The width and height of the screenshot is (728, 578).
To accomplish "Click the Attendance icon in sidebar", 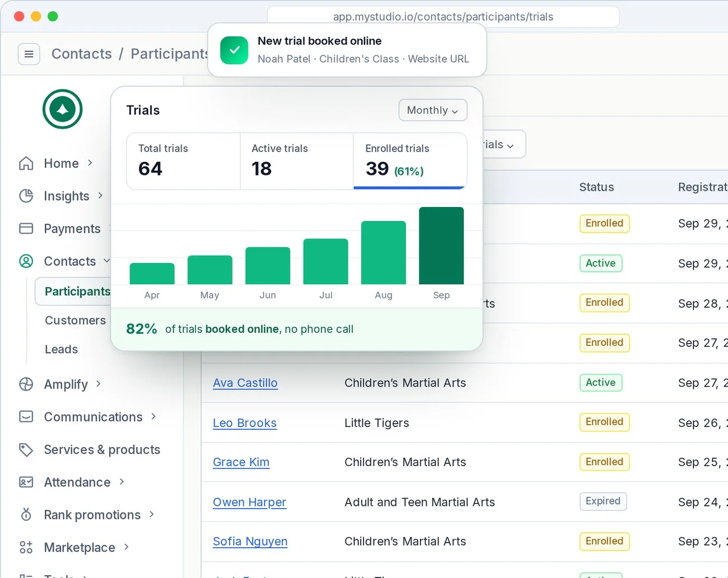I will click(26, 482).
